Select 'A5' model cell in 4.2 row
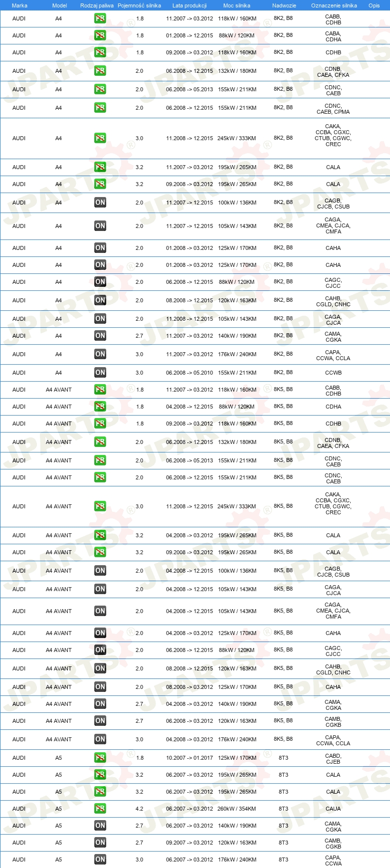The height and width of the screenshot is (868, 390). (59, 809)
